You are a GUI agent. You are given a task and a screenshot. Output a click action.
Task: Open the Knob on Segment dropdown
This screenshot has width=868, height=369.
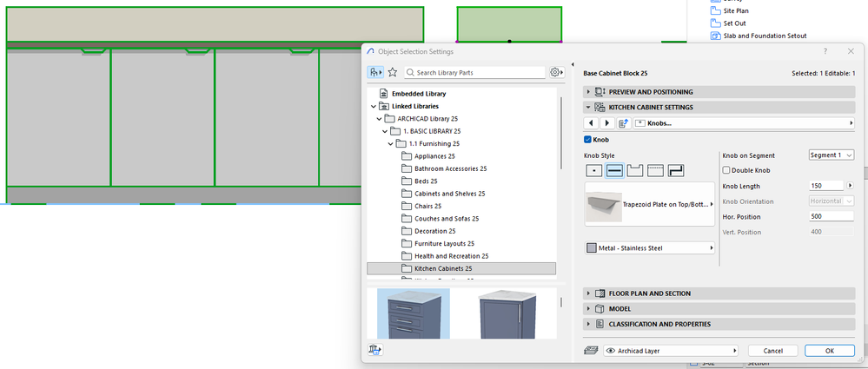click(831, 155)
